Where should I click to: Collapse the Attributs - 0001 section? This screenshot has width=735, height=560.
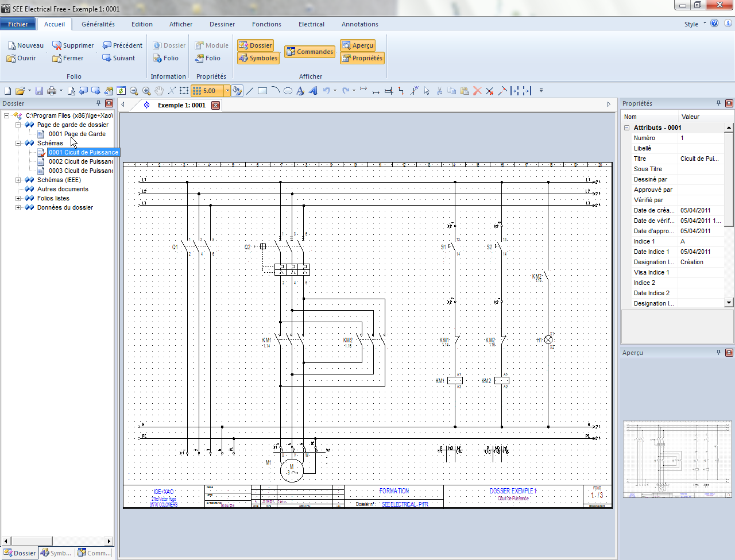(x=627, y=128)
